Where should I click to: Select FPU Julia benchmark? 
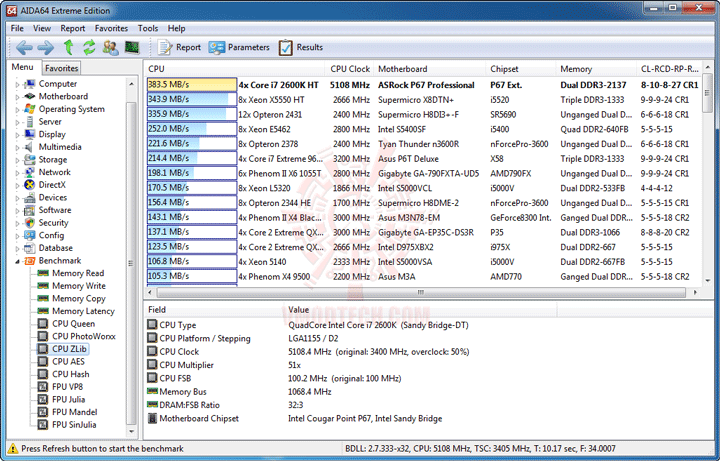click(68, 399)
